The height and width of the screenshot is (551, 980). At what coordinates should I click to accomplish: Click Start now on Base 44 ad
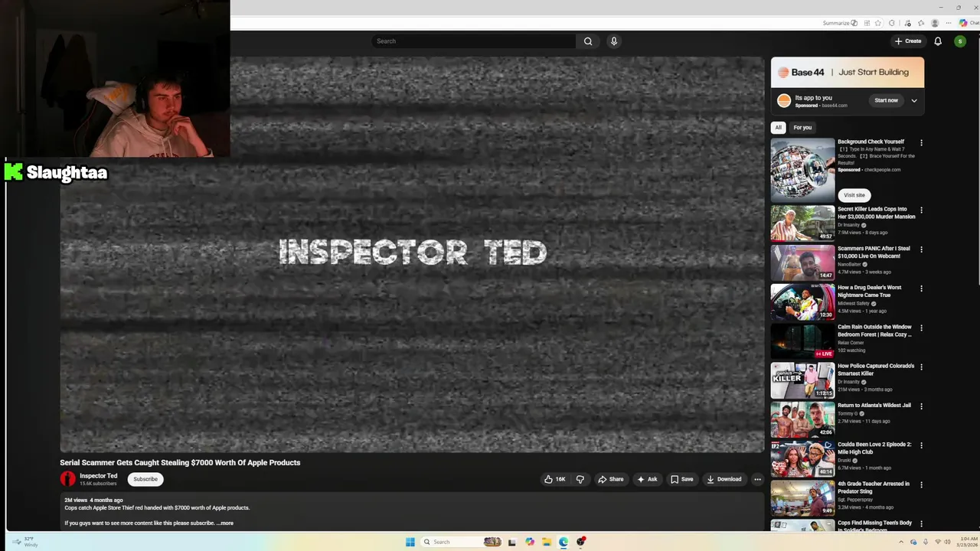pos(886,101)
